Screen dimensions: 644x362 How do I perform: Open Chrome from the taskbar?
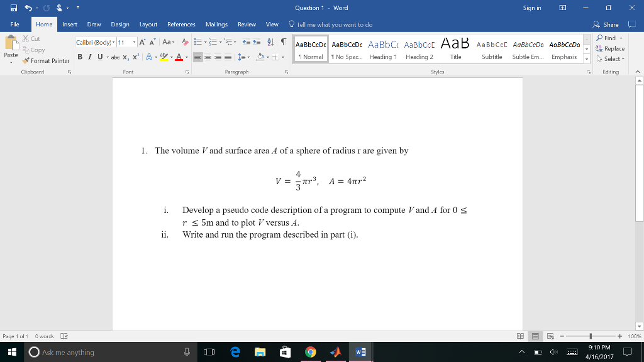pyautogui.click(x=311, y=352)
